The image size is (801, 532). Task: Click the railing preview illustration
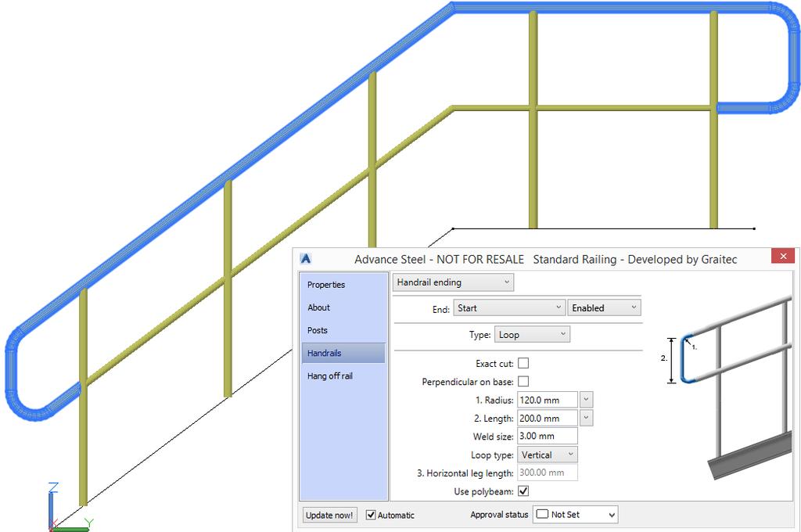pyautogui.click(x=728, y=388)
